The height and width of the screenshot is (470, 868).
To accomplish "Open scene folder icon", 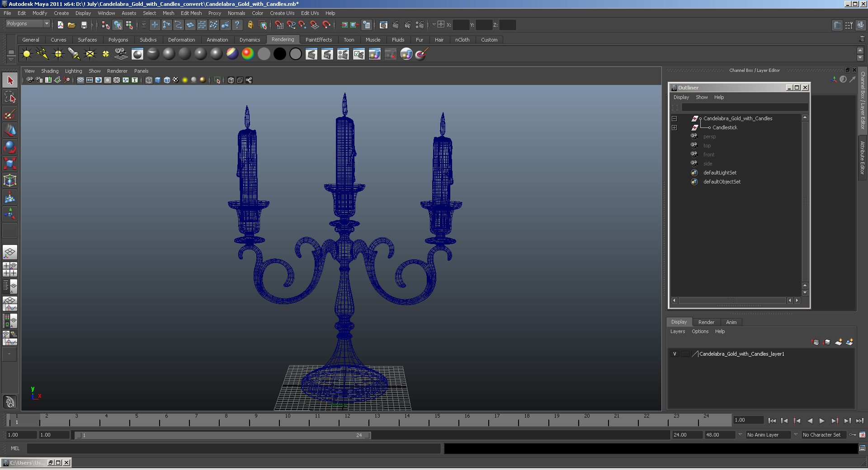I will [71, 25].
